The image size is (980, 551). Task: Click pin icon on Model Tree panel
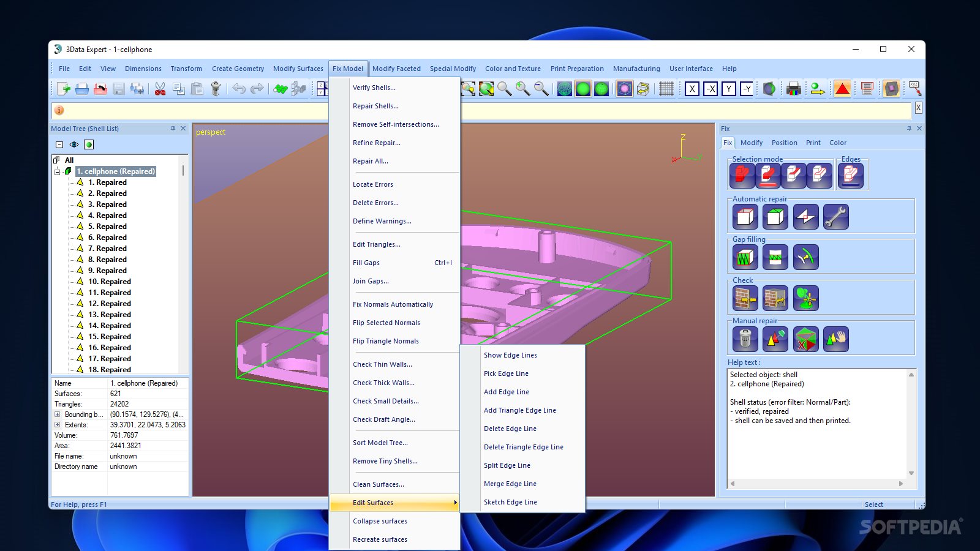click(x=173, y=129)
